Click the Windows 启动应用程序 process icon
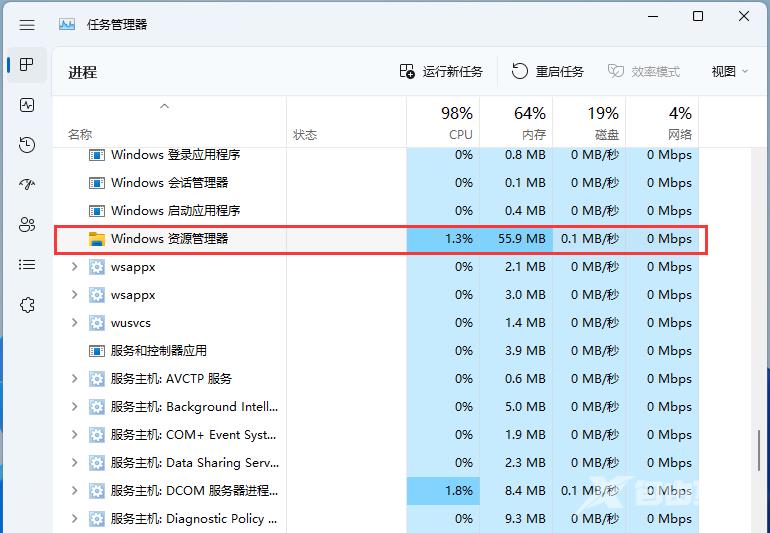770x533 pixels. point(97,211)
